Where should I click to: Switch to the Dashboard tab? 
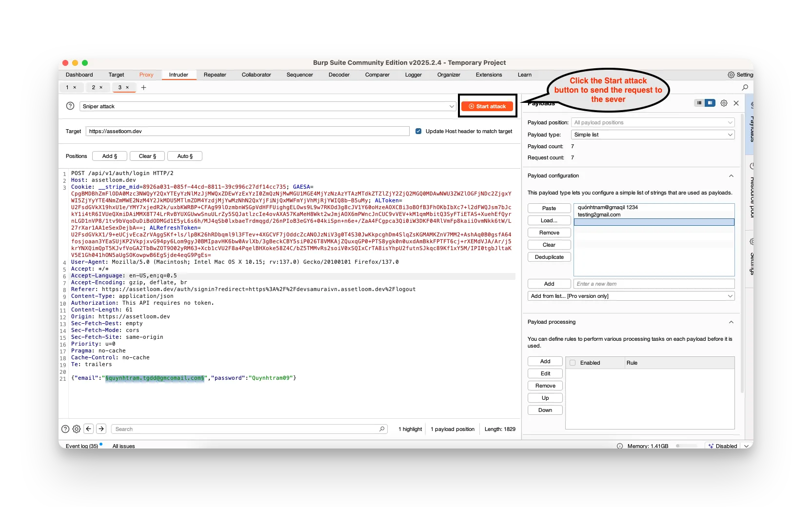[x=79, y=75]
